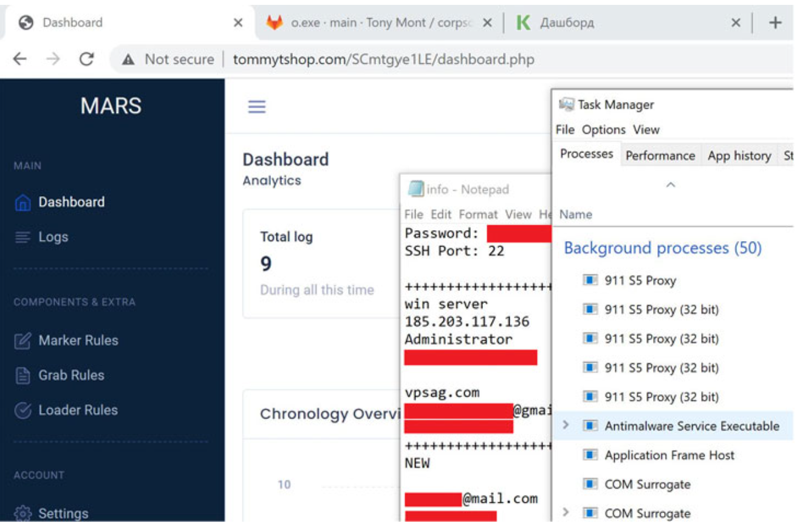The width and height of the screenshot is (797, 532).
Task: Open the View menu in Notepad
Action: 518,214
